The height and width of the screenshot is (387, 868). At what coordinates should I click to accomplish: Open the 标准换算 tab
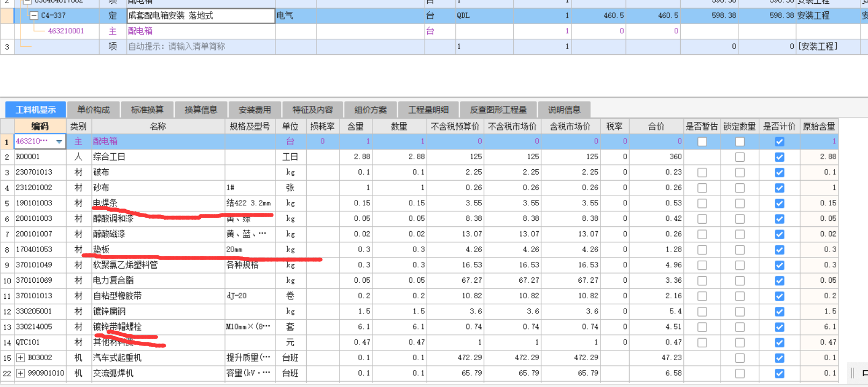[147, 110]
